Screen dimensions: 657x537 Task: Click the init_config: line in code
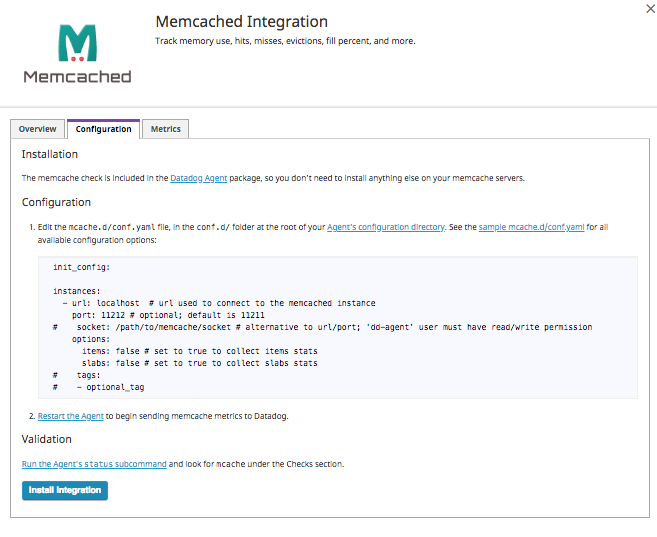(81, 267)
